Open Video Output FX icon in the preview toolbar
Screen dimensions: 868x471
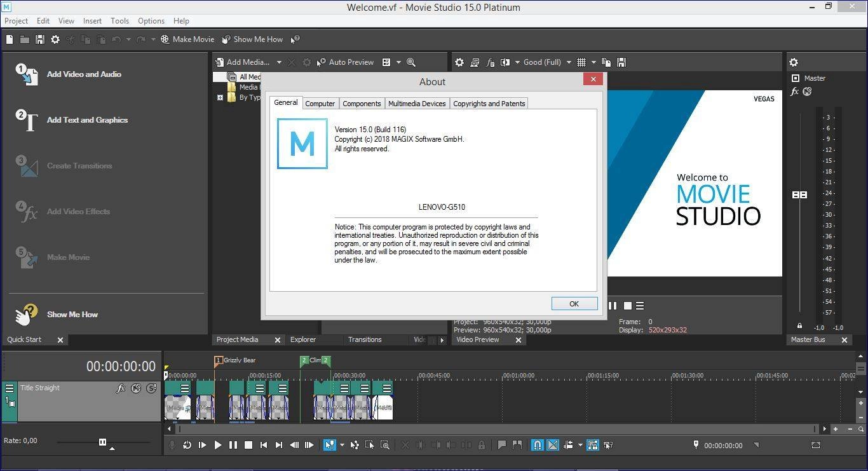coord(490,62)
